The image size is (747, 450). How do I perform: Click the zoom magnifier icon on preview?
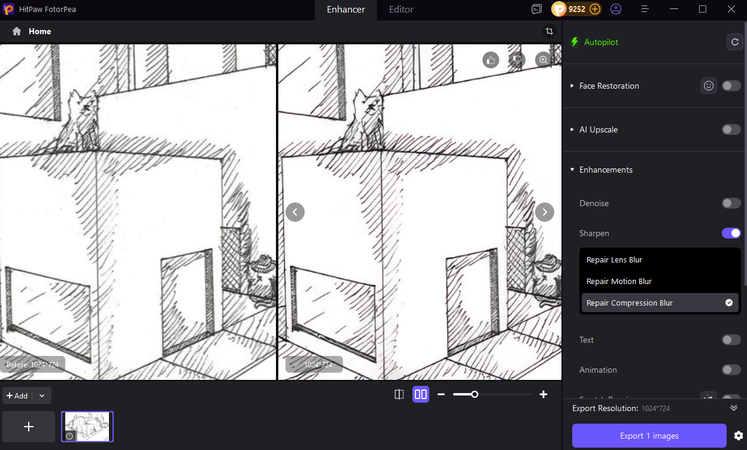coord(543,60)
